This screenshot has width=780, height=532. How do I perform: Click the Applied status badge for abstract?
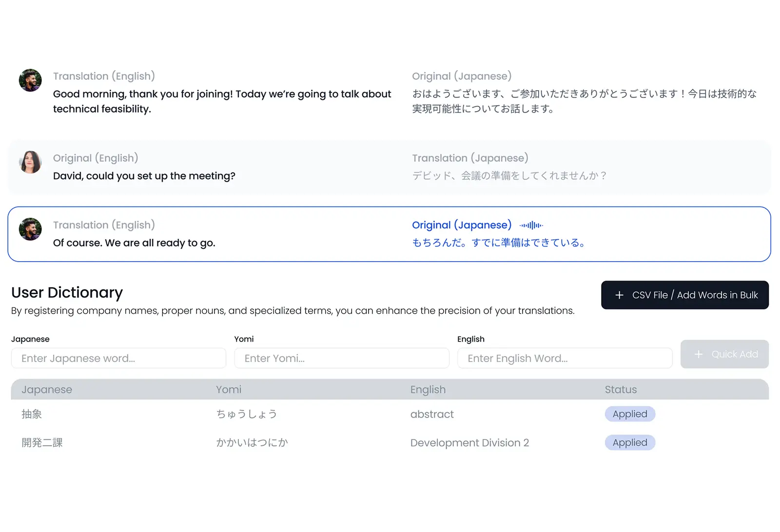630,414
